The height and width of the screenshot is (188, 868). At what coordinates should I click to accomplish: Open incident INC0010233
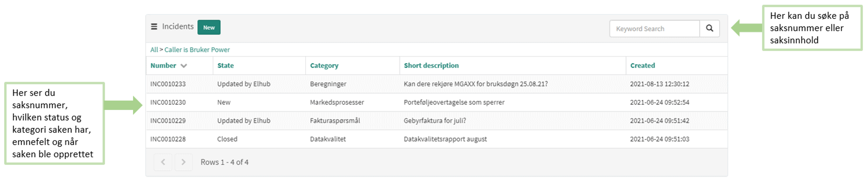coord(168,84)
